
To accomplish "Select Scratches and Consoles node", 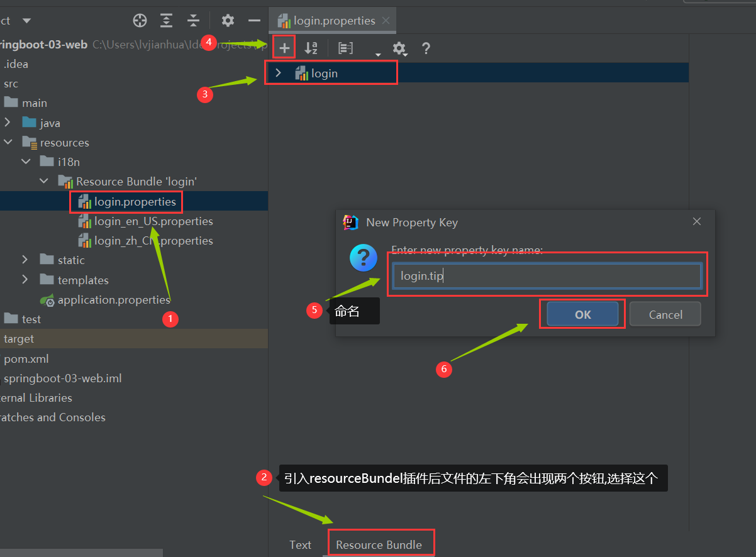I will pos(53,417).
